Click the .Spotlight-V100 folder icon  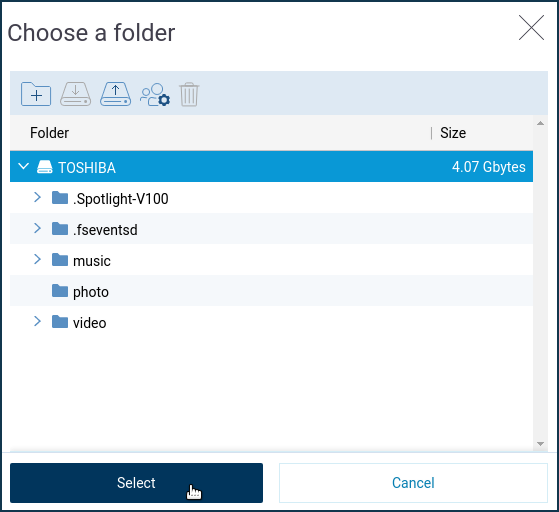(x=60, y=198)
